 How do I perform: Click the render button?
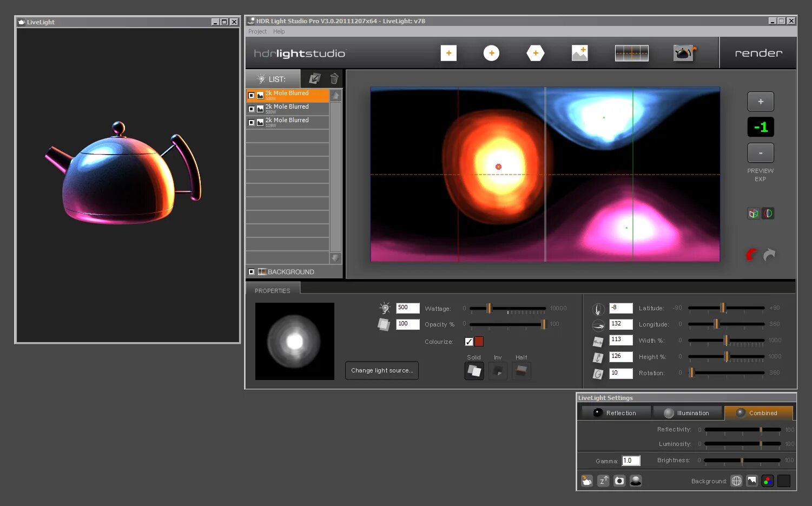[x=758, y=53]
